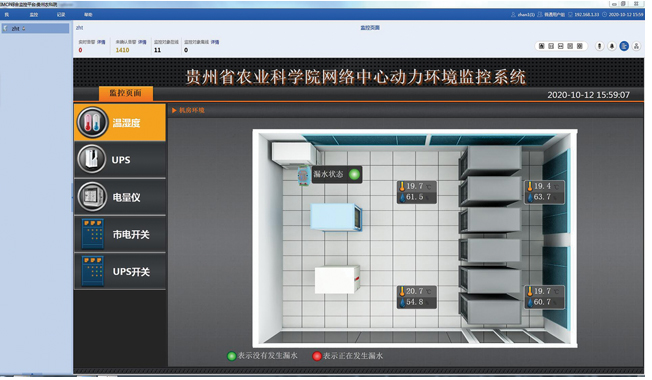Select the highlighted blue round view icon
This screenshot has width=652, height=380.
click(624, 46)
